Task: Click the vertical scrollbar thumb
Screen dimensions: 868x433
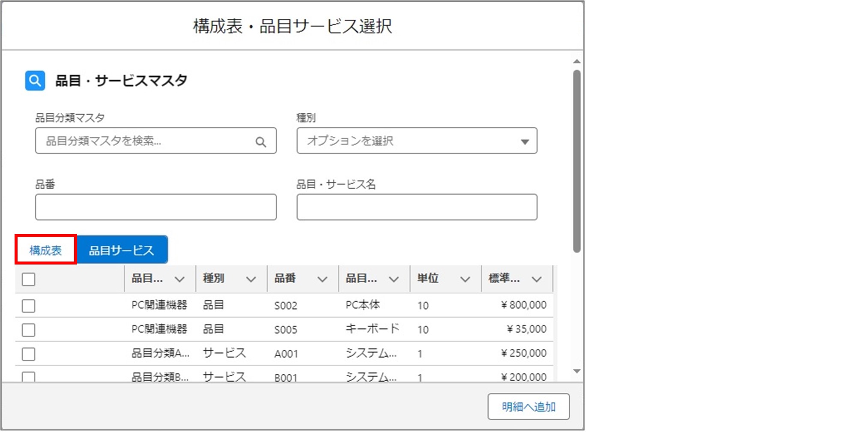Action: click(x=577, y=161)
